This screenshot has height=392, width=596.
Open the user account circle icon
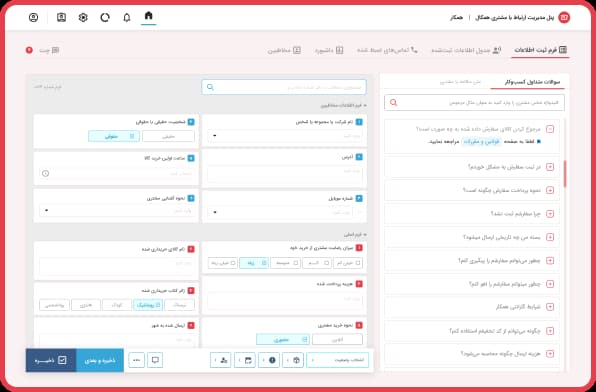[33, 17]
